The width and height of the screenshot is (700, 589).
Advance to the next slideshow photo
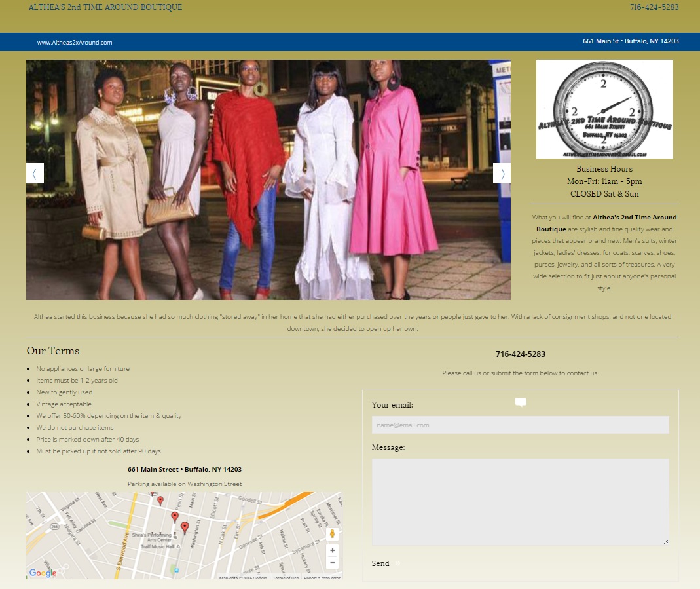pos(502,173)
